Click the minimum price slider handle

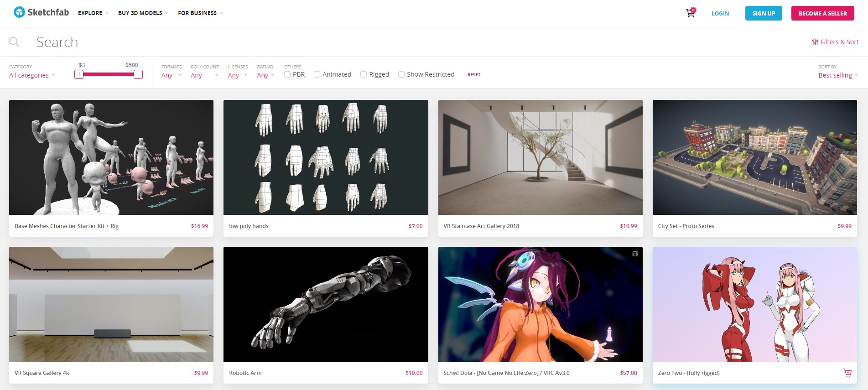click(x=79, y=74)
